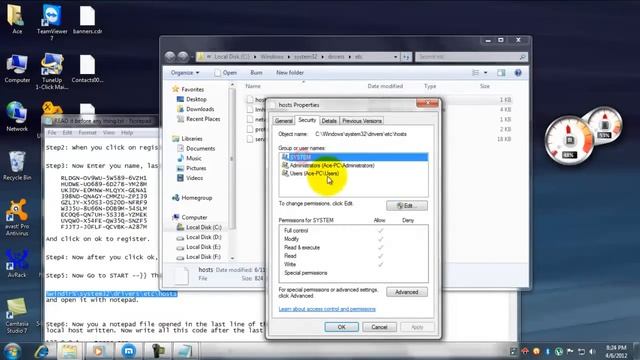This screenshot has height=360, width=640.
Task: Click Open in Explorer toolbar
Action: click(226, 73)
